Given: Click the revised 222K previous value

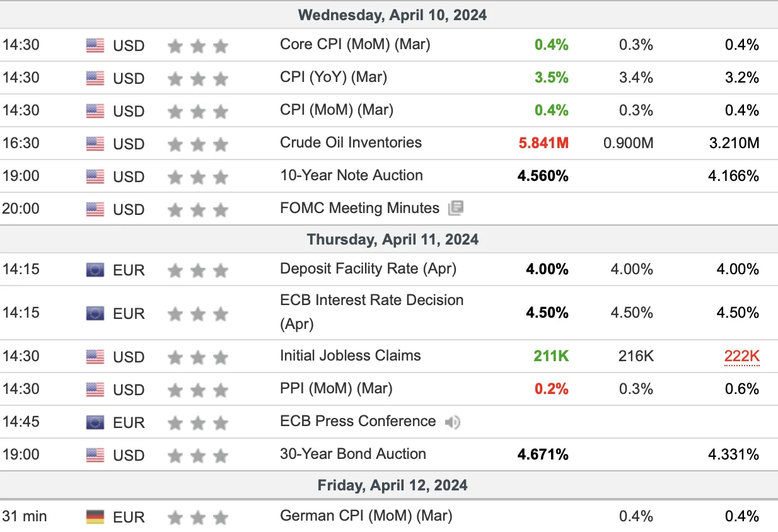Looking at the screenshot, I should coord(742,356).
